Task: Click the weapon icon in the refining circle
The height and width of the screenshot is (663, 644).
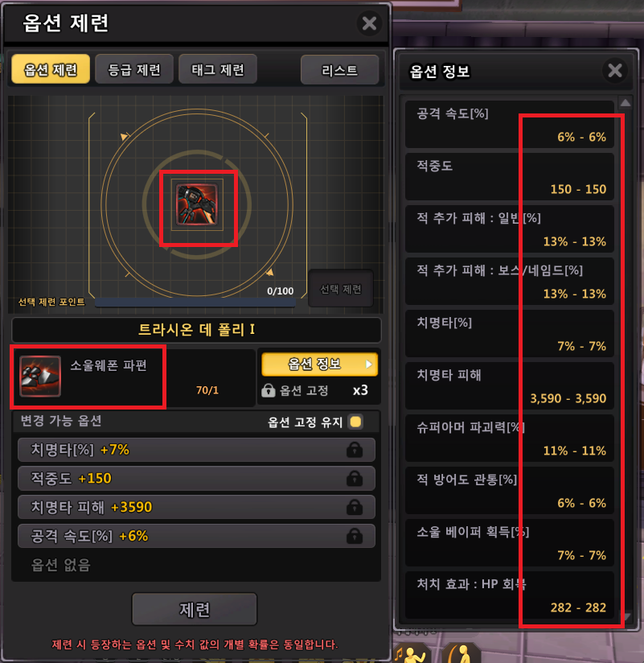Action: (x=197, y=204)
